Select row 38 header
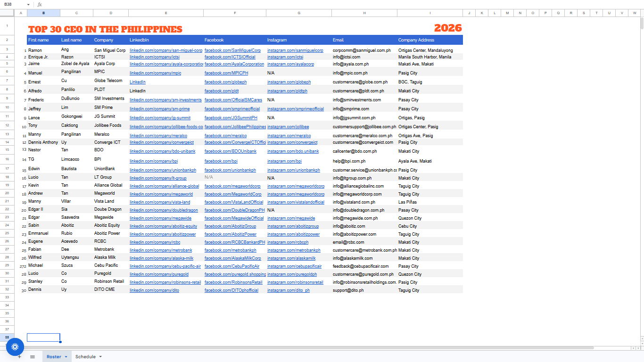644x362 pixels. tap(7, 337)
